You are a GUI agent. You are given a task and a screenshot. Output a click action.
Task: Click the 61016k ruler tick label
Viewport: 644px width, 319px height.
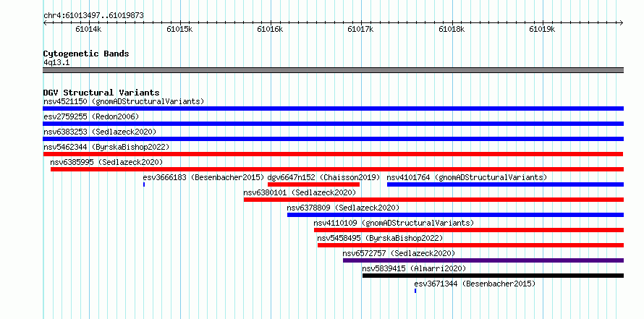point(270,29)
